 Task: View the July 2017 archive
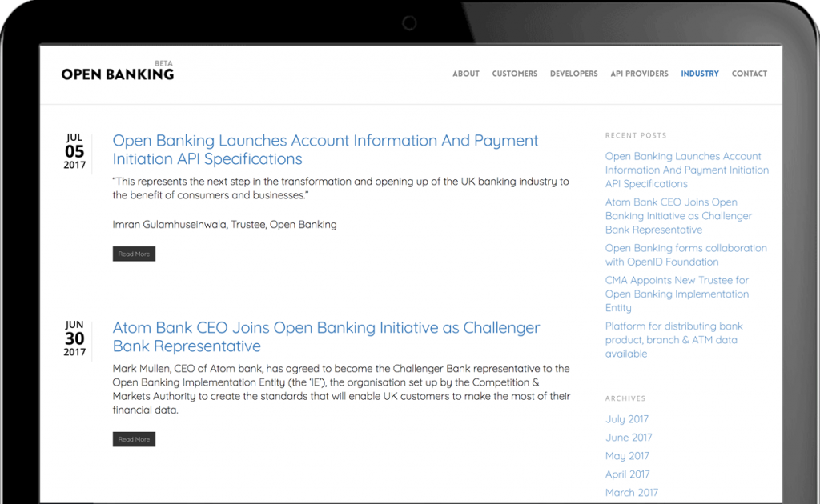coord(627,419)
